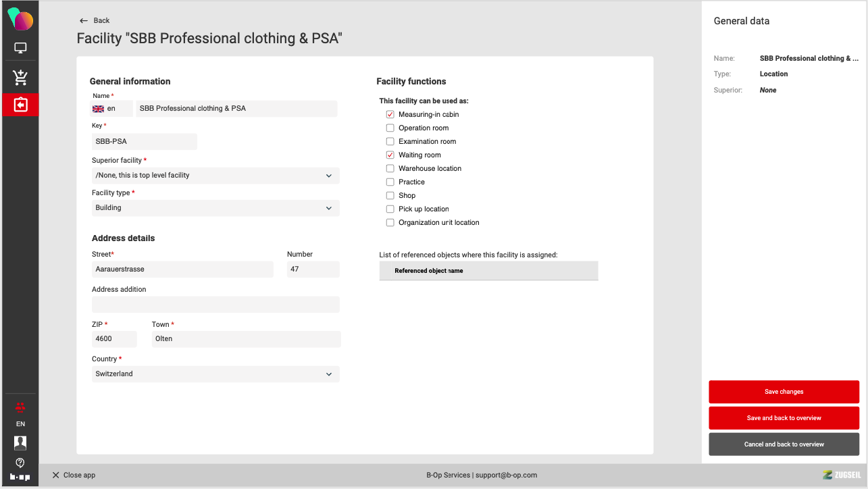Uncheck the Measuring-in cabin checkbox
The image size is (868, 489).
tap(390, 115)
